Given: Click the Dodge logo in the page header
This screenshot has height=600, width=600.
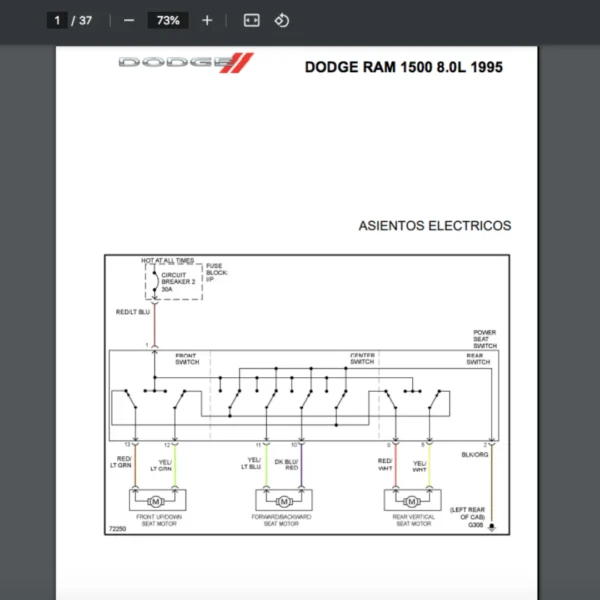Looking at the screenshot, I should [186, 63].
